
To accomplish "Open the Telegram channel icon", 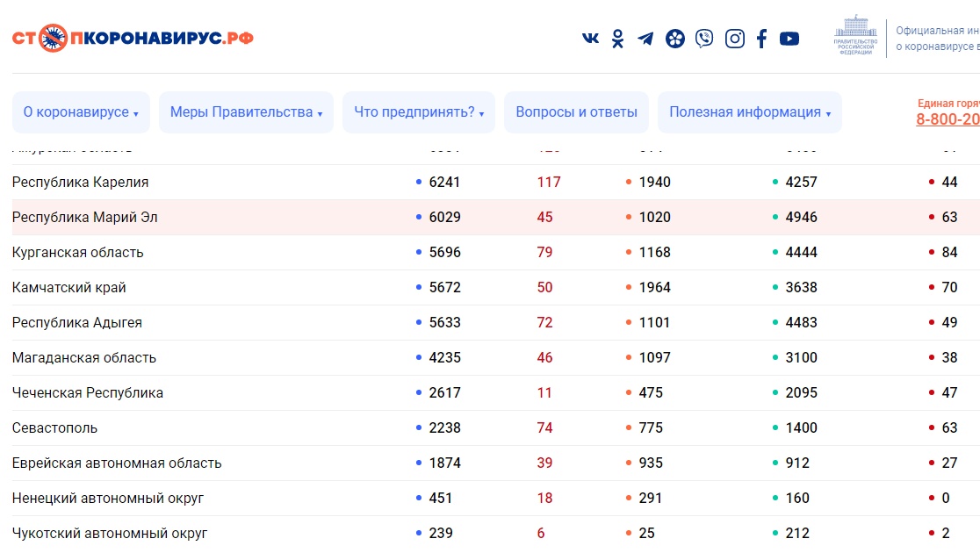I will click(645, 39).
